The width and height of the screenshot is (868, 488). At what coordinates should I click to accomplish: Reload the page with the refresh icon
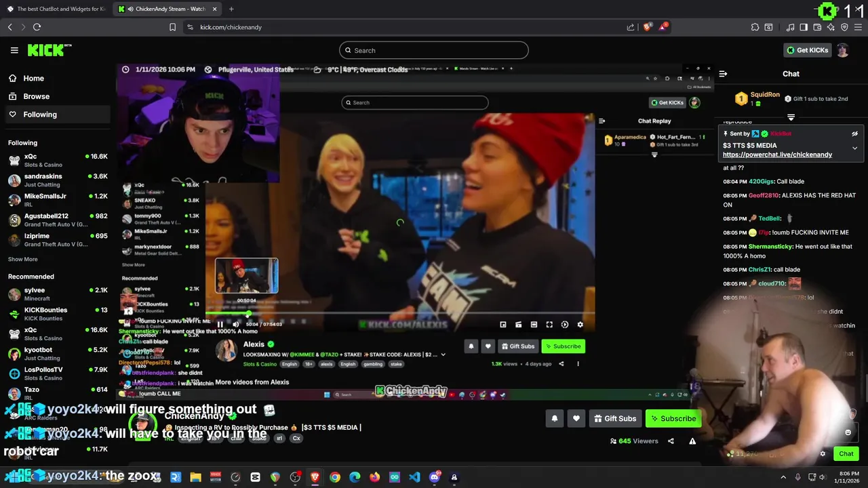(37, 27)
